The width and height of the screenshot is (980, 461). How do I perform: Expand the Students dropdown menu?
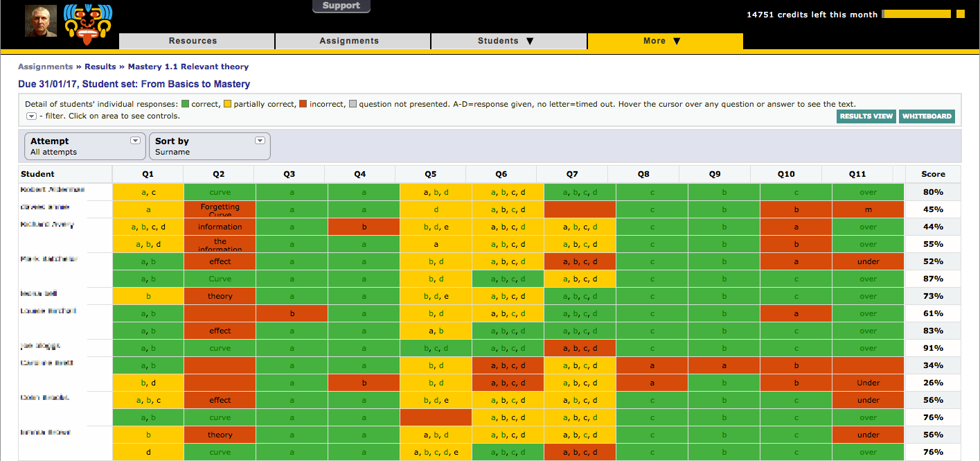(508, 41)
